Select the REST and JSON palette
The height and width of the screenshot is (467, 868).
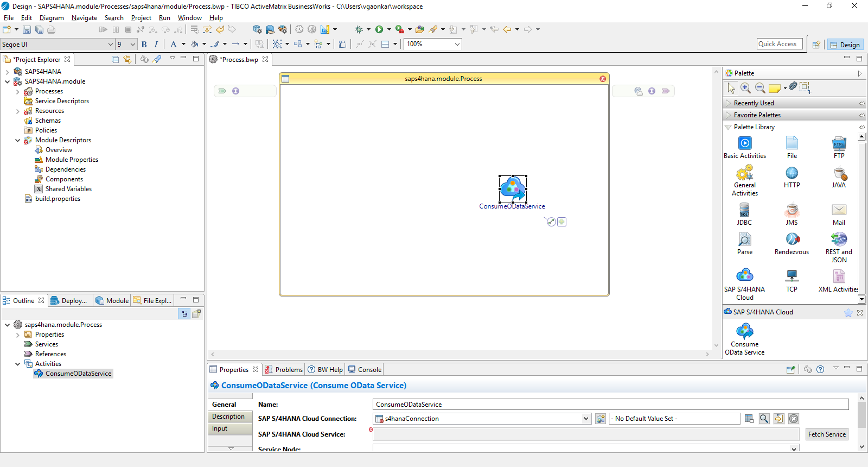839,247
